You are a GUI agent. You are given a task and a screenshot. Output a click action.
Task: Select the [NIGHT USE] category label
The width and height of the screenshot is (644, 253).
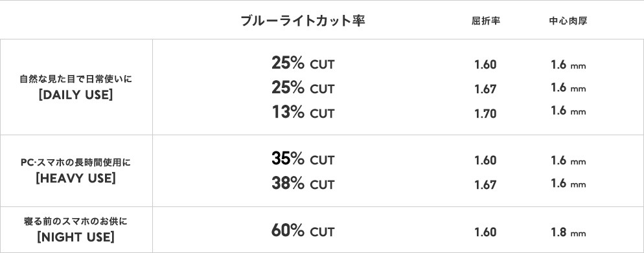tap(76, 237)
